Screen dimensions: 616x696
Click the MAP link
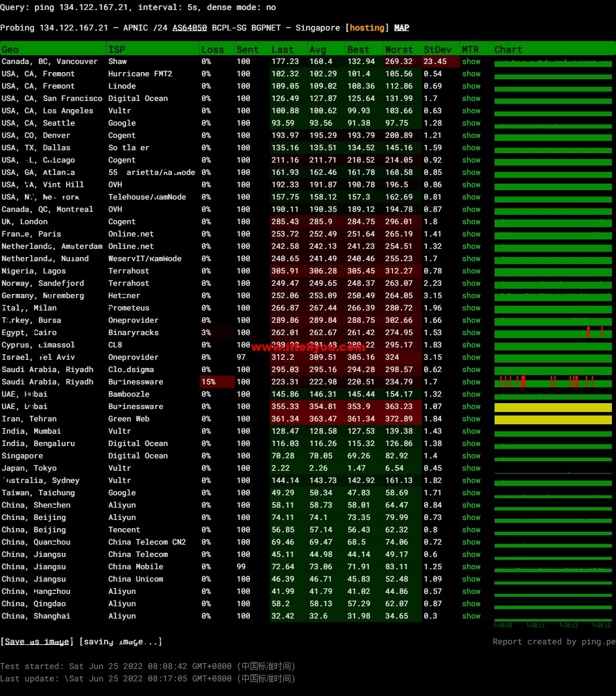tap(401, 28)
